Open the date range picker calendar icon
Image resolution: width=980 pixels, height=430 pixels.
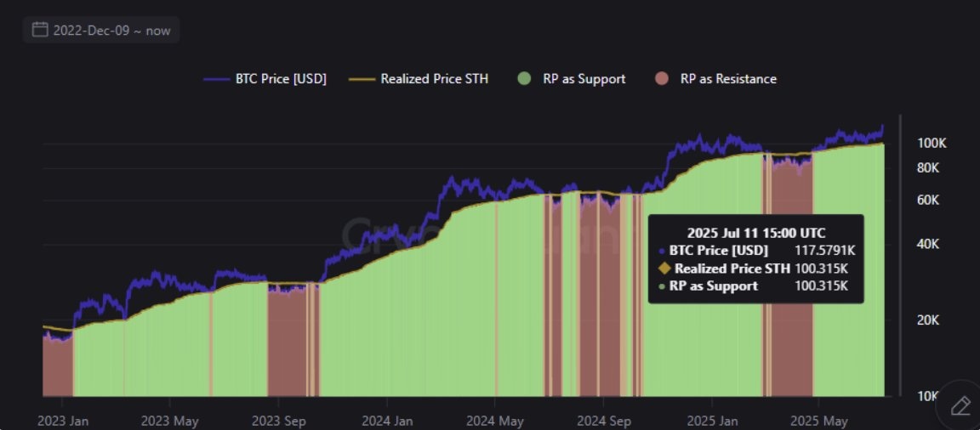40,30
